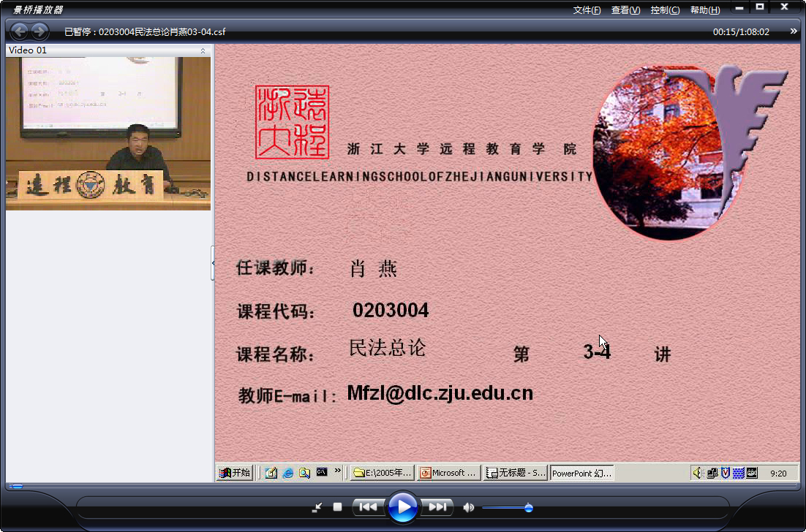The height and width of the screenshot is (532, 806).
Task: Click the paused file title 0203004民法总论肖燕03-04.csf
Action: click(162, 32)
